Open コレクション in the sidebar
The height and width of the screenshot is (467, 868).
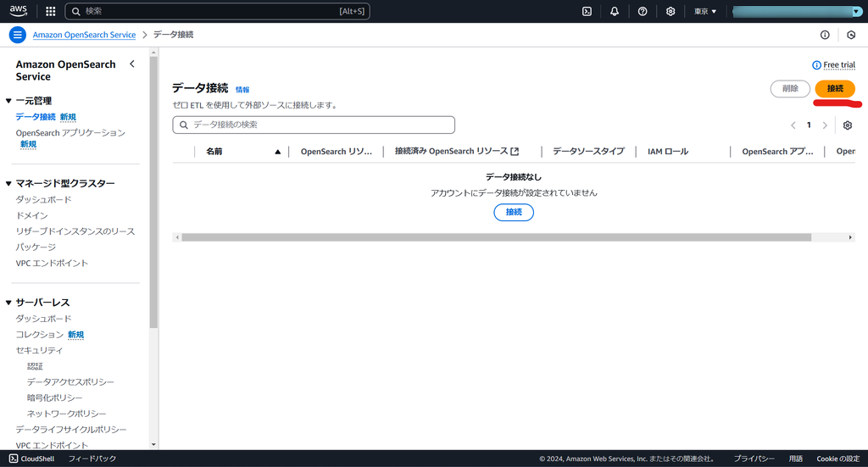39,335
